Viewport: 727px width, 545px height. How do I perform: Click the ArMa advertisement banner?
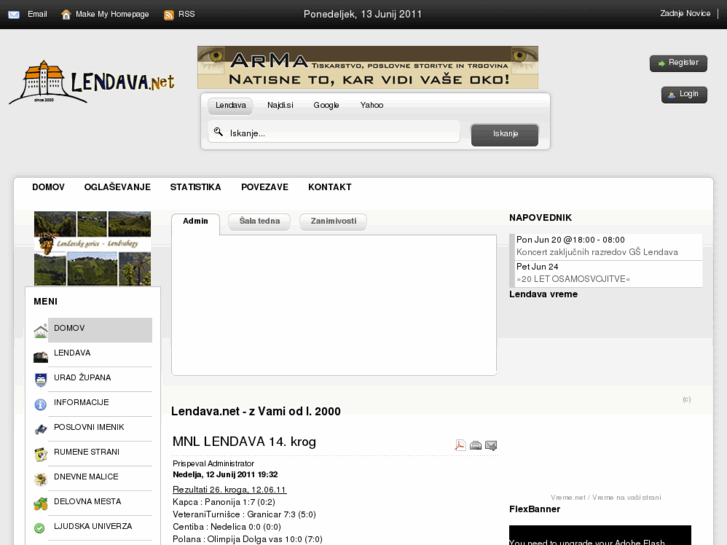(x=368, y=67)
